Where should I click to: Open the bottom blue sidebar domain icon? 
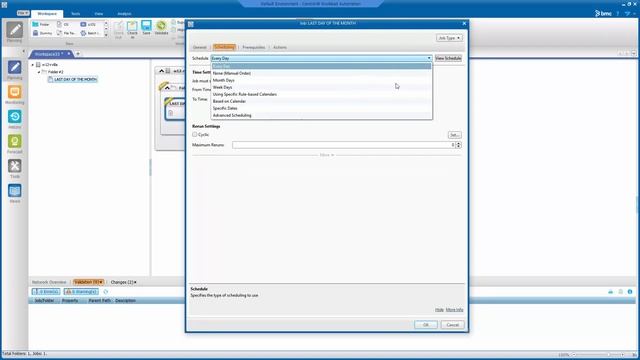click(15, 193)
